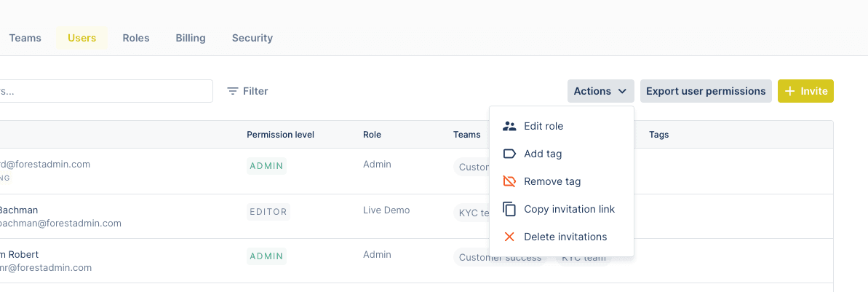Click the Robert user name
Viewport: 868px width, 292px height.
20,254
